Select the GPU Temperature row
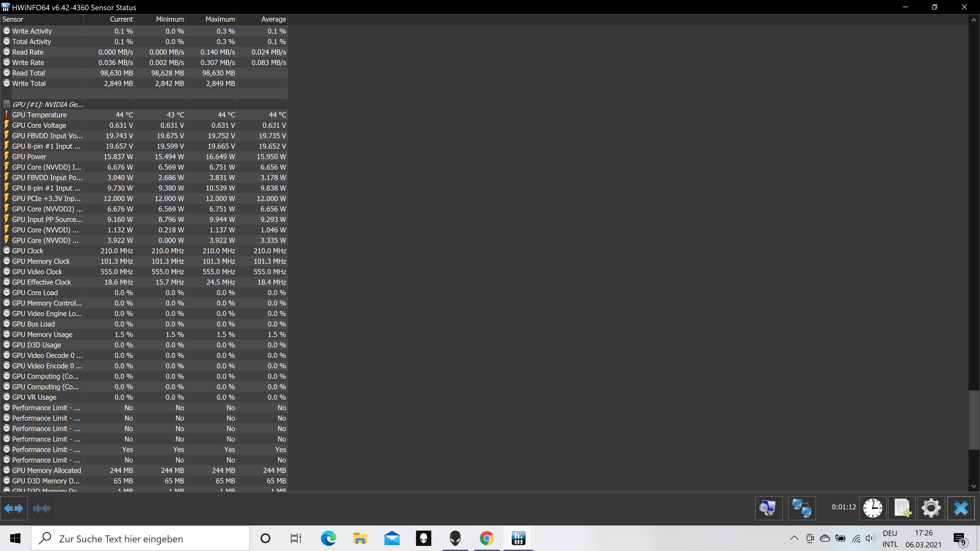Image resolution: width=980 pixels, height=551 pixels. point(39,115)
